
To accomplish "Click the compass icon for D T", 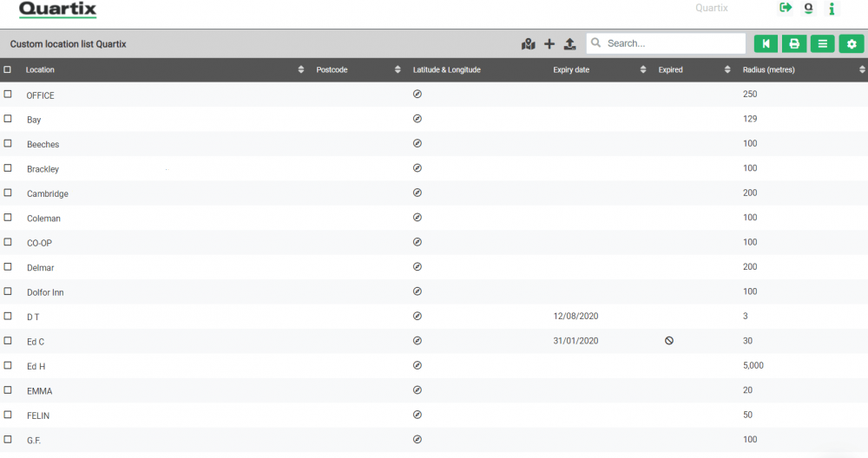I will [418, 316].
